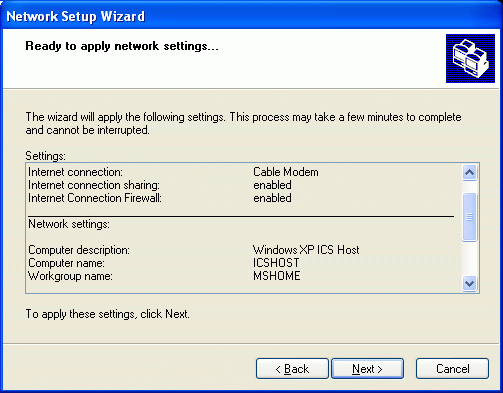Go back with the Back button
Viewport: 503px width, 393px height.
(292, 369)
